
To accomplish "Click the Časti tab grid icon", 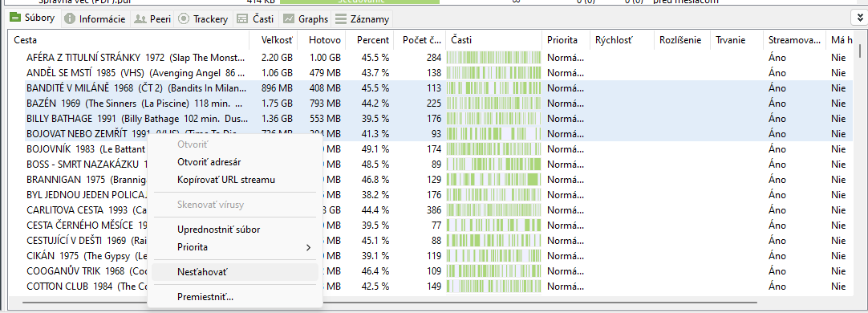I will point(242,19).
